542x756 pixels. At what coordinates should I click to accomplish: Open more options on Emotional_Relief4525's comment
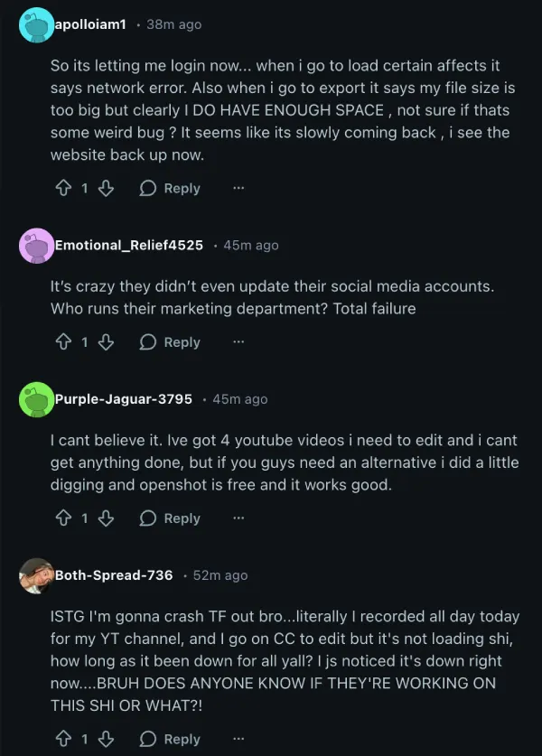coord(238,342)
